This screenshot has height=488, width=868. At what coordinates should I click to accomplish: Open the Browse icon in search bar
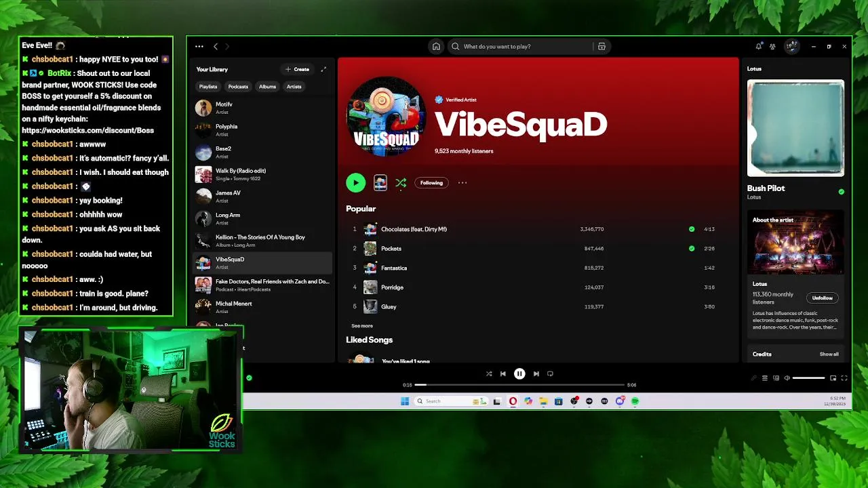click(601, 47)
